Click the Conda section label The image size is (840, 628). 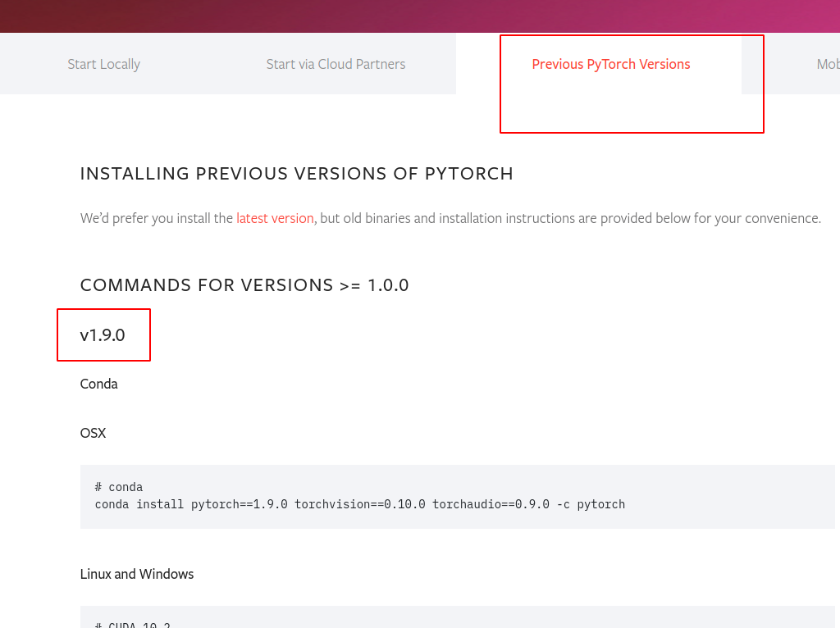(98, 383)
